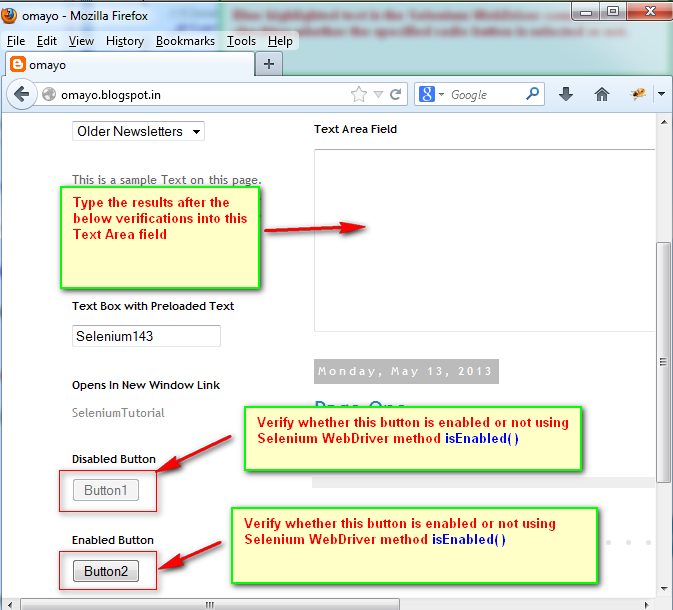
Task: Click the disabled Button1
Action: point(106,490)
